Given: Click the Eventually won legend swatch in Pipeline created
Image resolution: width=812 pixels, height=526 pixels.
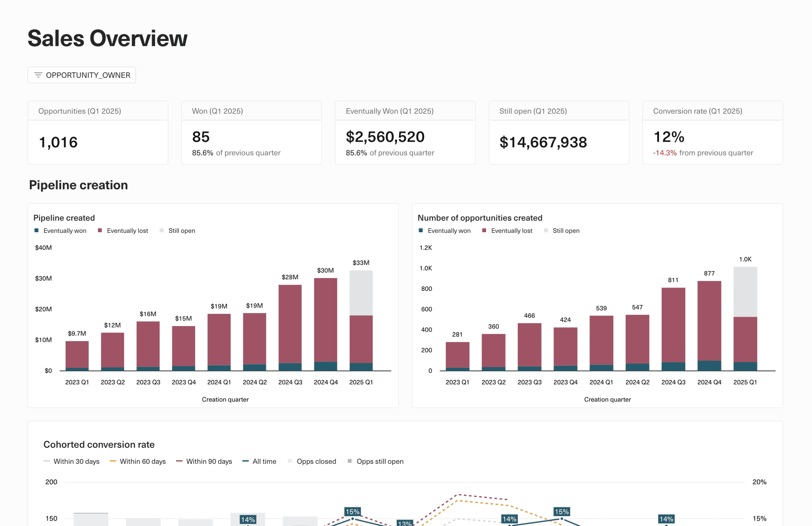Looking at the screenshot, I should point(36,230).
